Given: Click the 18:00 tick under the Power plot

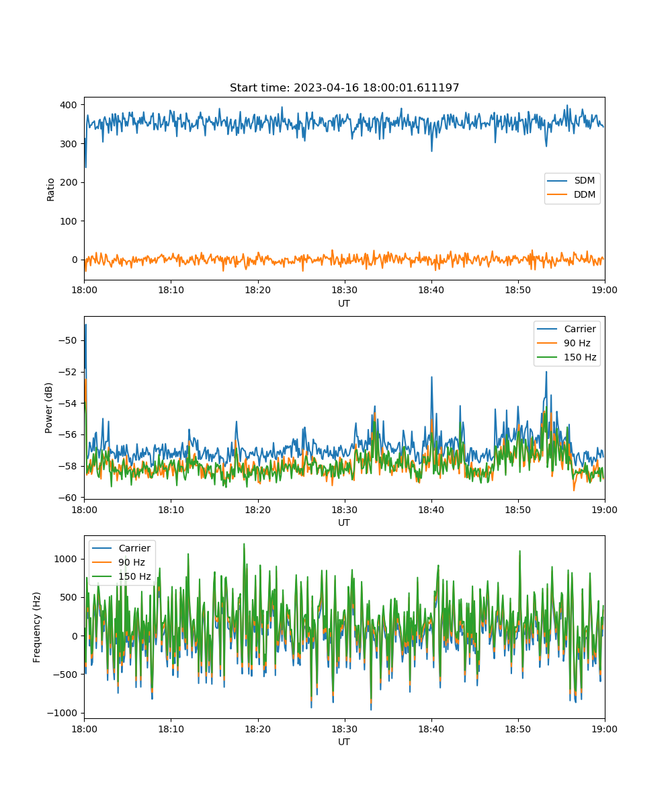Looking at the screenshot, I should (x=84, y=509).
